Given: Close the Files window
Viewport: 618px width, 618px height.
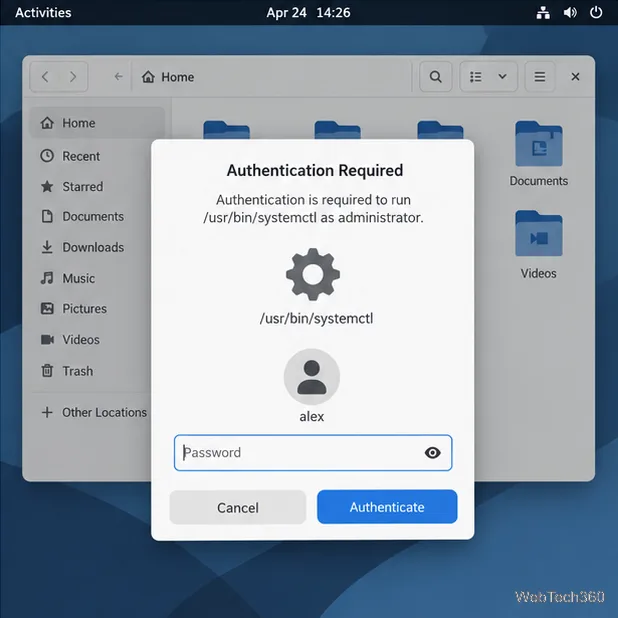Looking at the screenshot, I should (x=575, y=76).
